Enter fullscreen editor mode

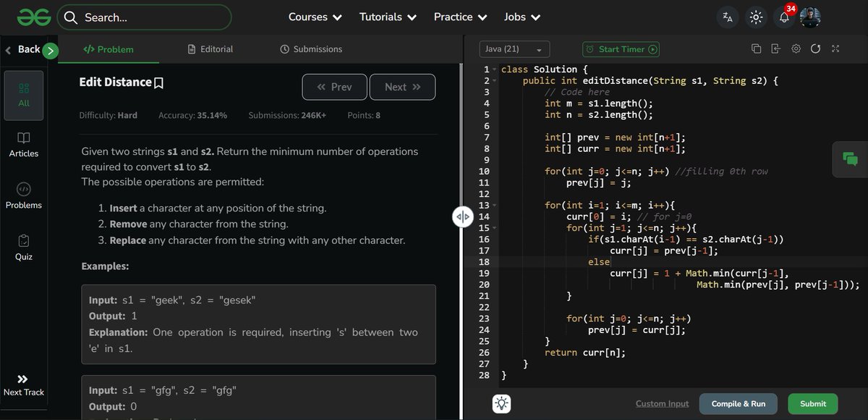tap(835, 48)
